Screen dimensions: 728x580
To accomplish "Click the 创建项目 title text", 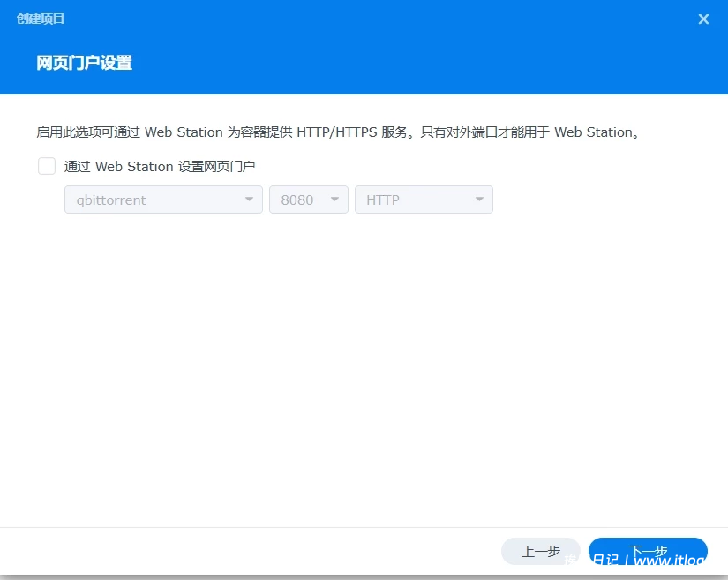I will pyautogui.click(x=41, y=19).
